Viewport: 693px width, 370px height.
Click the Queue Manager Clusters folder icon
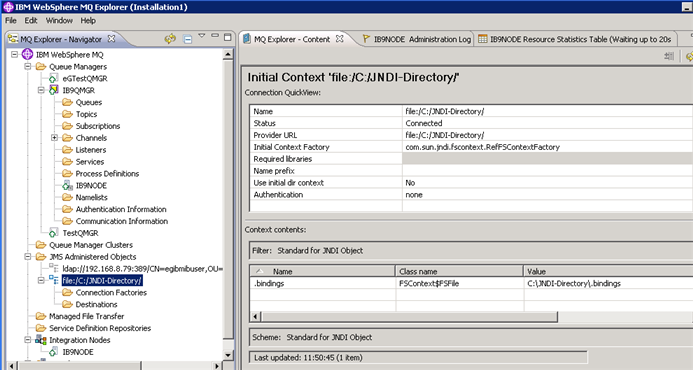(41, 245)
